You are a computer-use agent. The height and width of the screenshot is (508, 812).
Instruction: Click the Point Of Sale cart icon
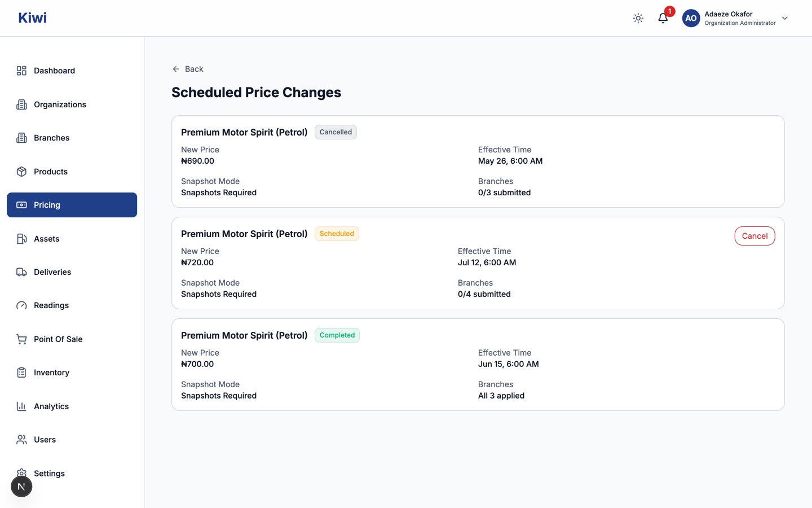click(x=21, y=339)
